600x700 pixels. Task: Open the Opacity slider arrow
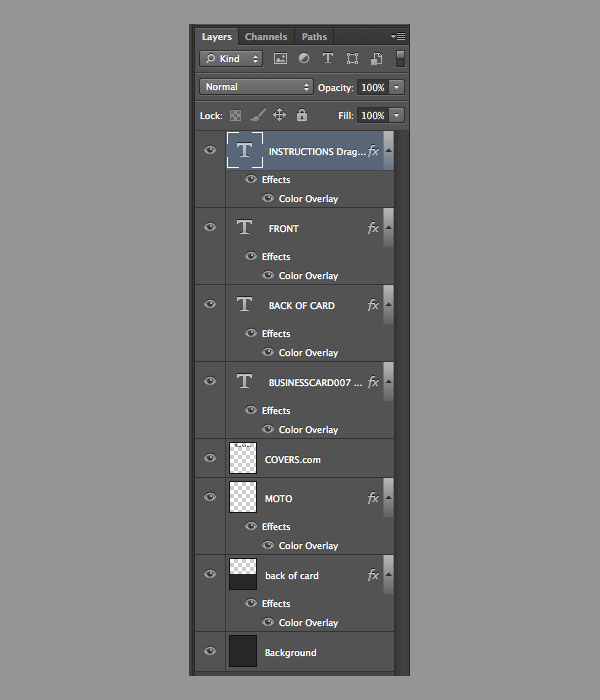[x=396, y=87]
